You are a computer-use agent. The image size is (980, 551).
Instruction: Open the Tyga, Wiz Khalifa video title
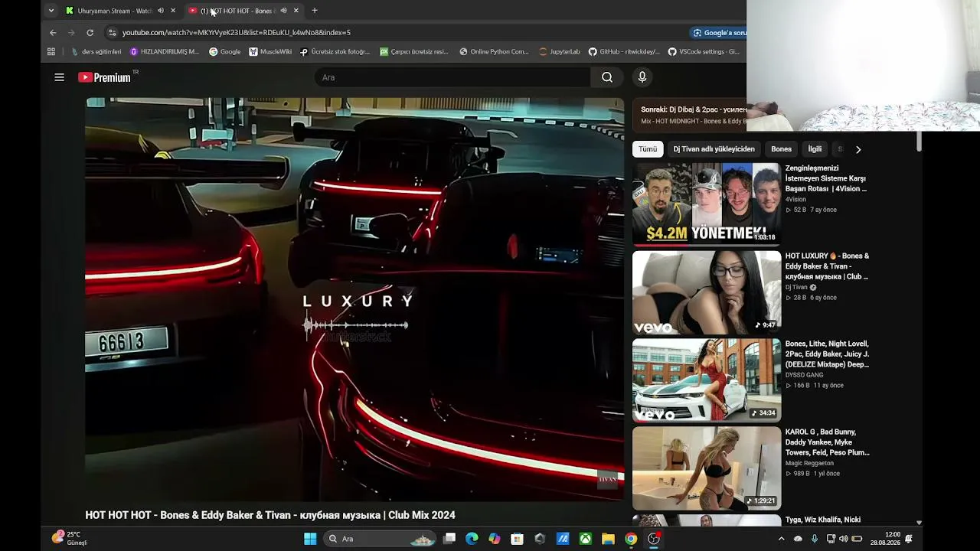click(823, 520)
